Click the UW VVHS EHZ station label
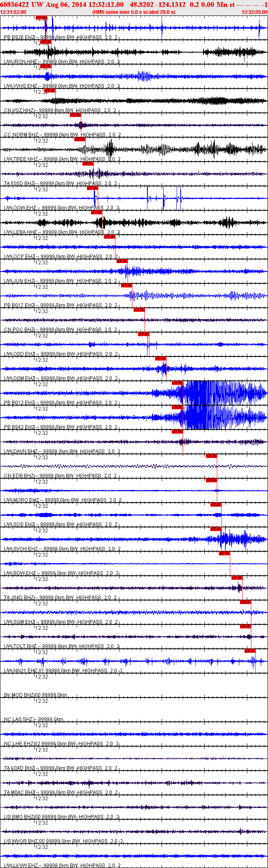Screen dimensions: 268x868 (x=21, y=86)
